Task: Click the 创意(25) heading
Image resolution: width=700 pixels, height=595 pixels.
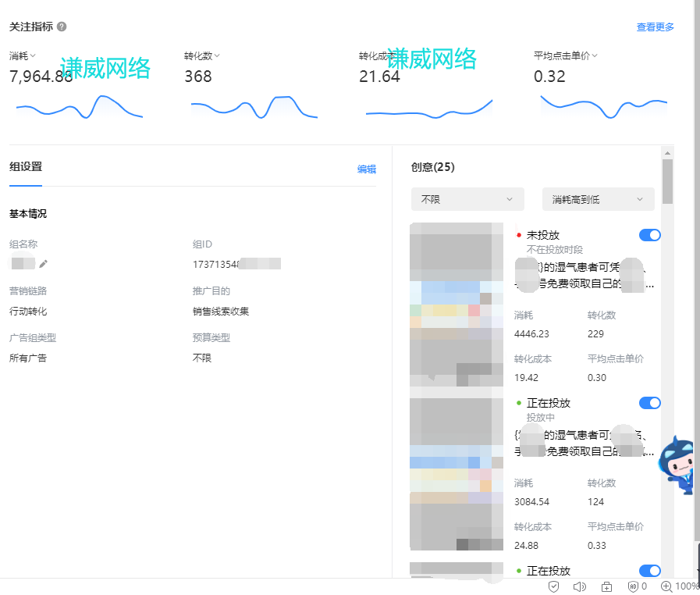Action: click(x=432, y=167)
